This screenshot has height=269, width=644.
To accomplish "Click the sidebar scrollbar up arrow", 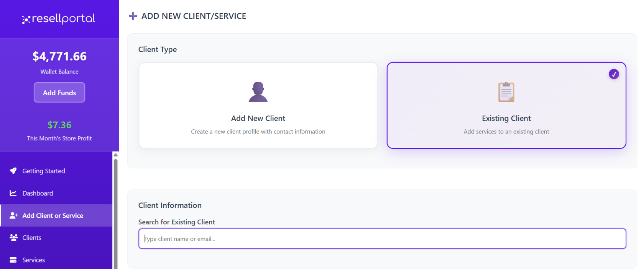I will 115,155.
